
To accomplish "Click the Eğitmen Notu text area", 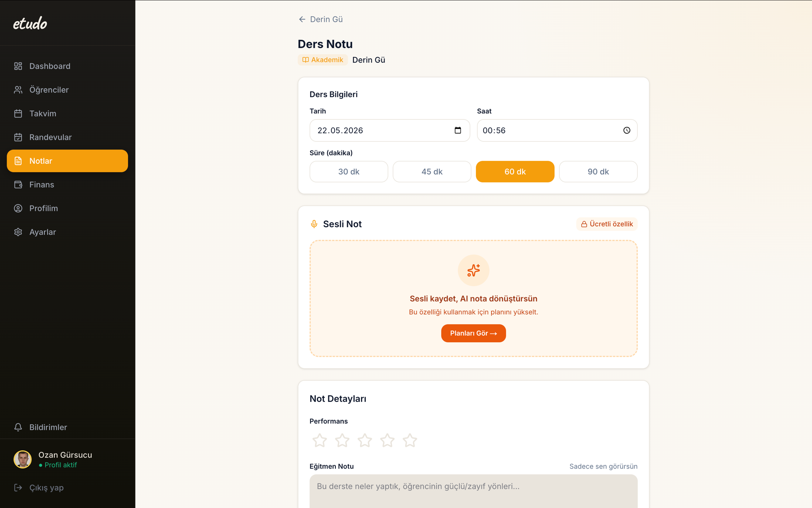I will click(x=473, y=491).
